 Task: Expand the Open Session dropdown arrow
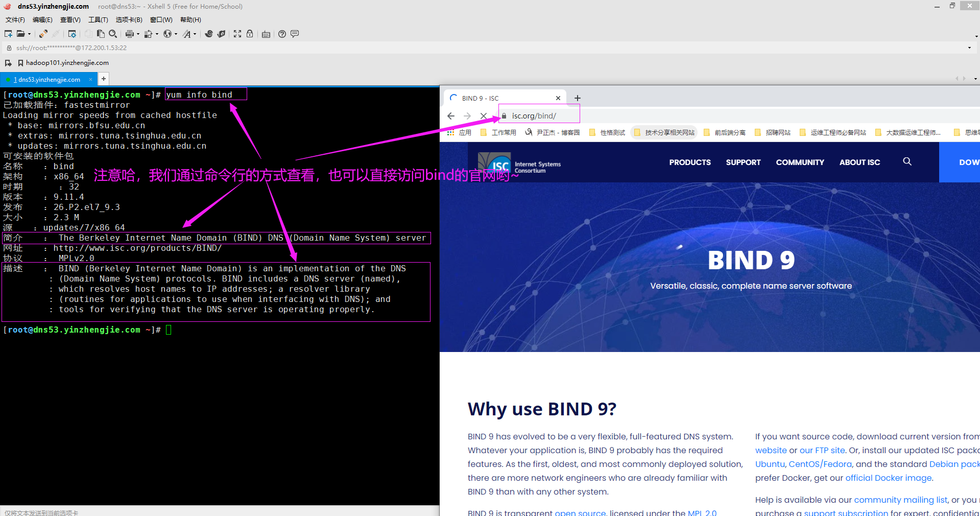point(29,34)
